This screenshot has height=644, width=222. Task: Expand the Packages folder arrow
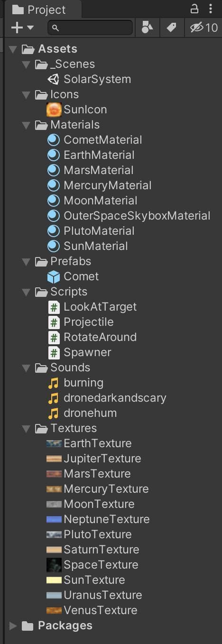click(x=13, y=626)
